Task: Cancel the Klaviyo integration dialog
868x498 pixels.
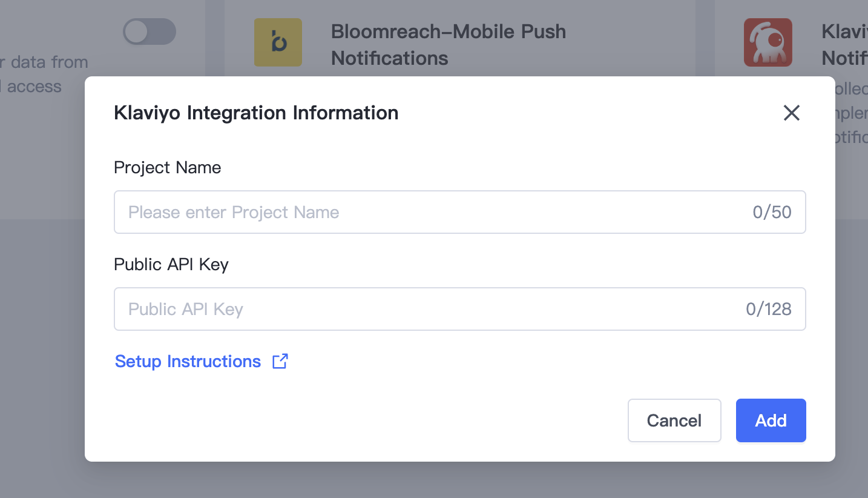Action: pos(674,420)
